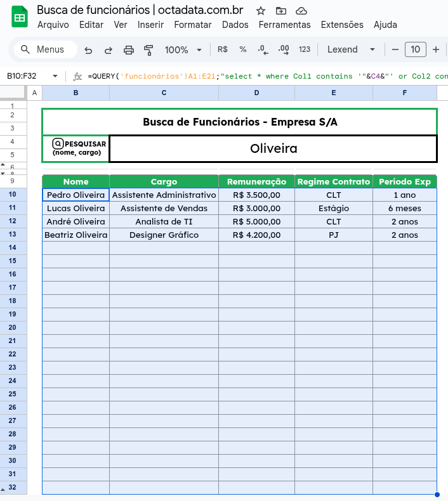Open the name box dropdown arrow

pos(55,76)
